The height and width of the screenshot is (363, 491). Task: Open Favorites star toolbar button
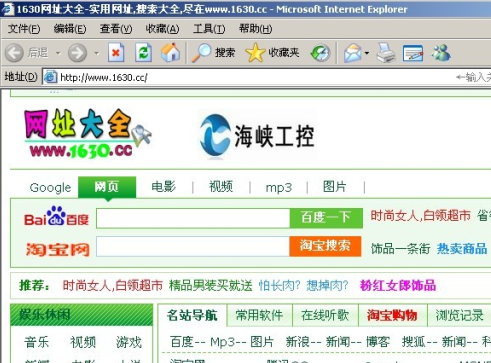[x=272, y=53]
